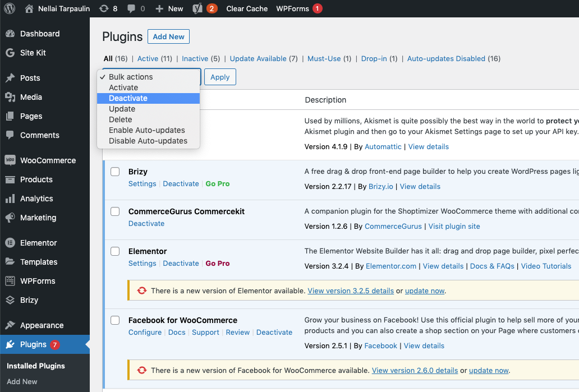Click update icon in Facebook for WooCommerce notice
579x392 pixels.
coord(142,370)
